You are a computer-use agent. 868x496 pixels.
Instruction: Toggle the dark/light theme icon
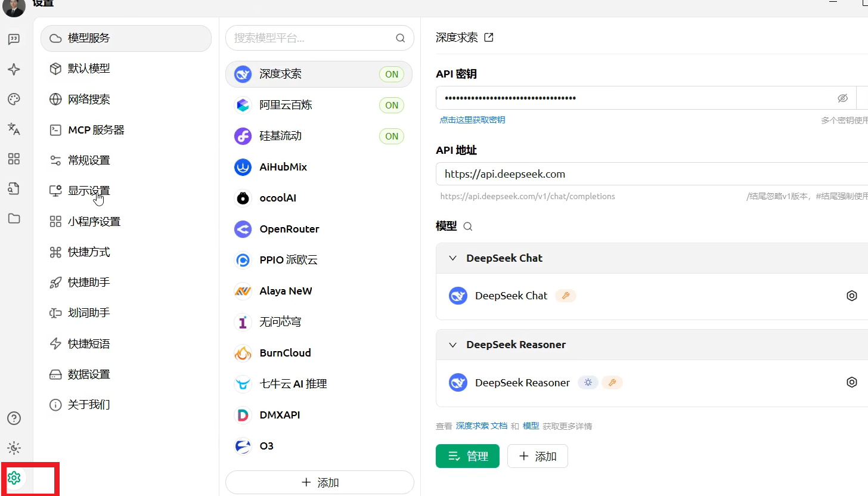click(14, 448)
